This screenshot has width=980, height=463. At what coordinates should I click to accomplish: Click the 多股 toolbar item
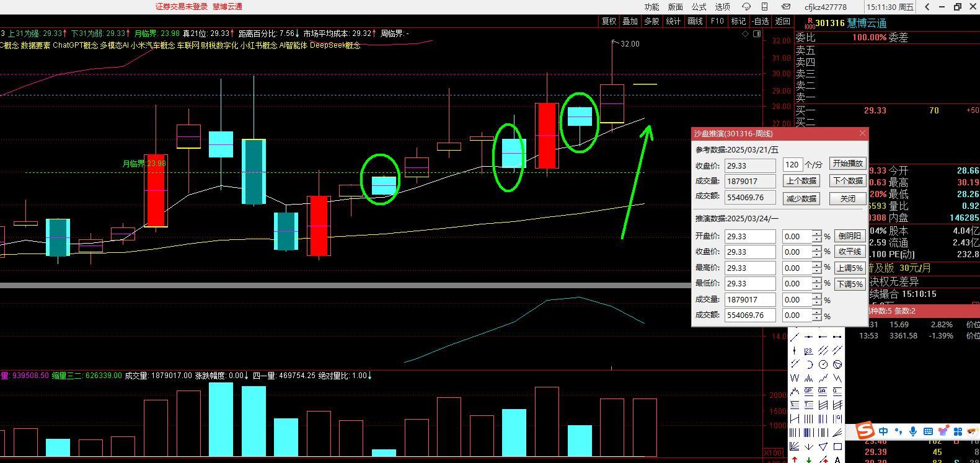pyautogui.click(x=651, y=21)
